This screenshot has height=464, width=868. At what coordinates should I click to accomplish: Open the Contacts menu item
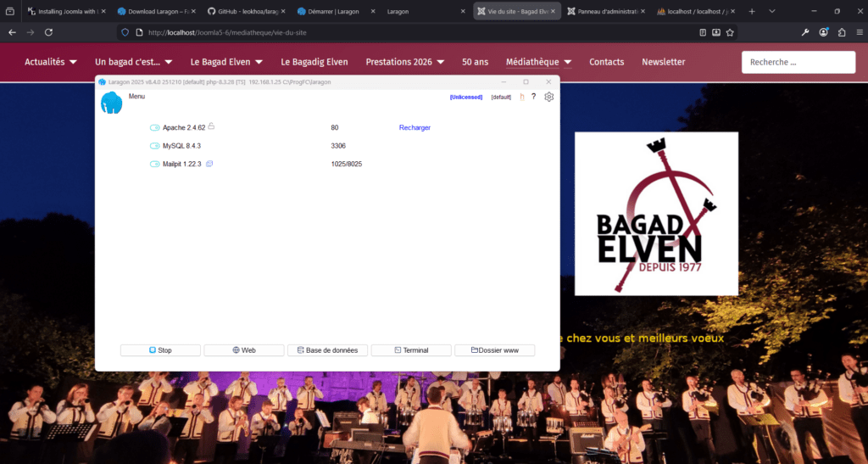pyautogui.click(x=606, y=62)
